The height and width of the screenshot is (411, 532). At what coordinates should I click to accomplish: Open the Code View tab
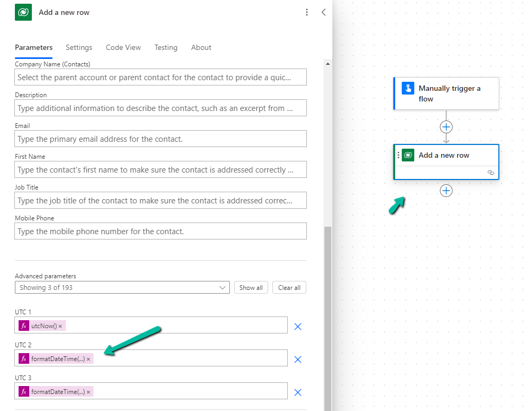(x=123, y=47)
